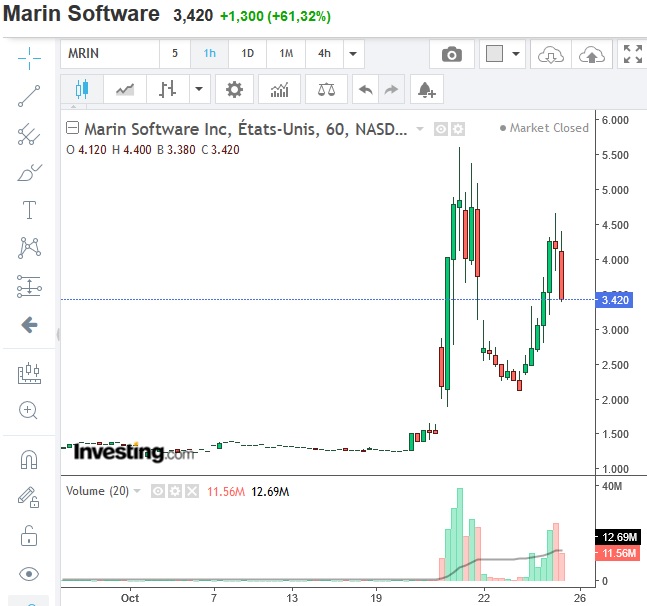Click the blue back arrow icon
Screen dimensions: 647x606
(x=29, y=325)
